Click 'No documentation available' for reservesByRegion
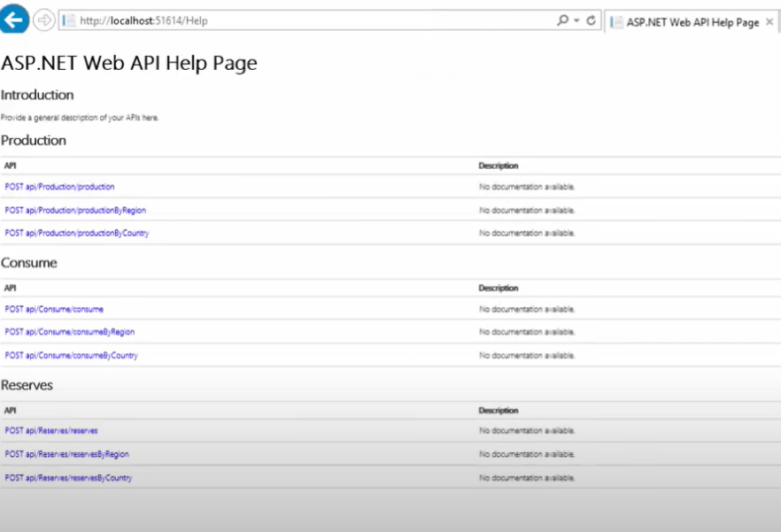This screenshot has width=781, height=532. pos(527,454)
